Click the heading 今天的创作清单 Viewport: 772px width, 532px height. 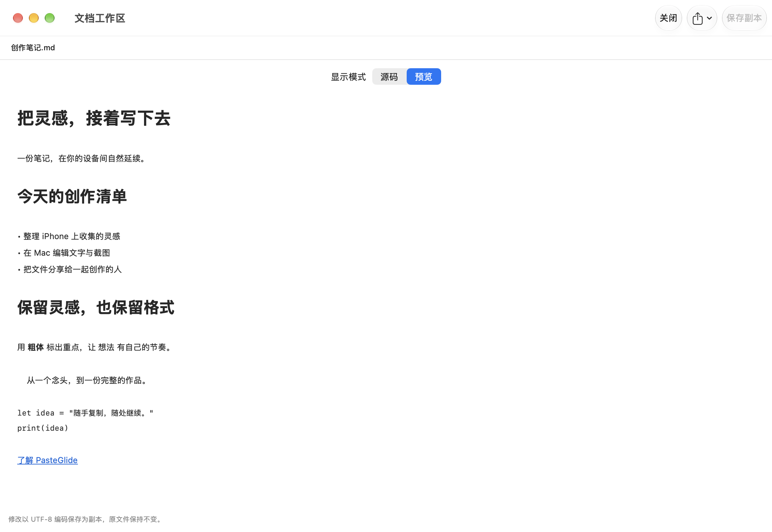[x=72, y=196]
